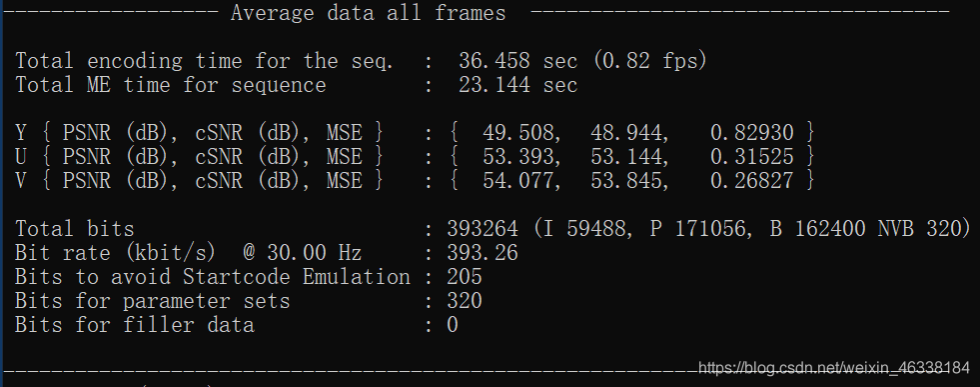Click the Startcode Emulation bits value 205
980x387 pixels.
tap(465, 277)
